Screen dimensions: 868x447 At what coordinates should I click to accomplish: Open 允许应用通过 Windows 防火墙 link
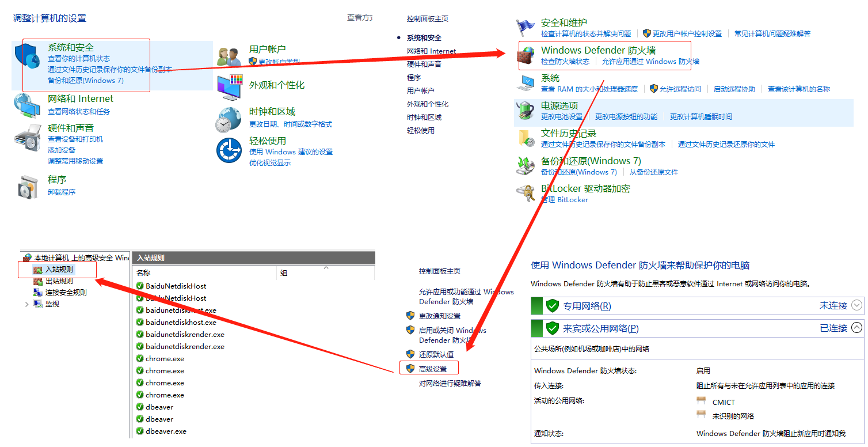(x=650, y=61)
